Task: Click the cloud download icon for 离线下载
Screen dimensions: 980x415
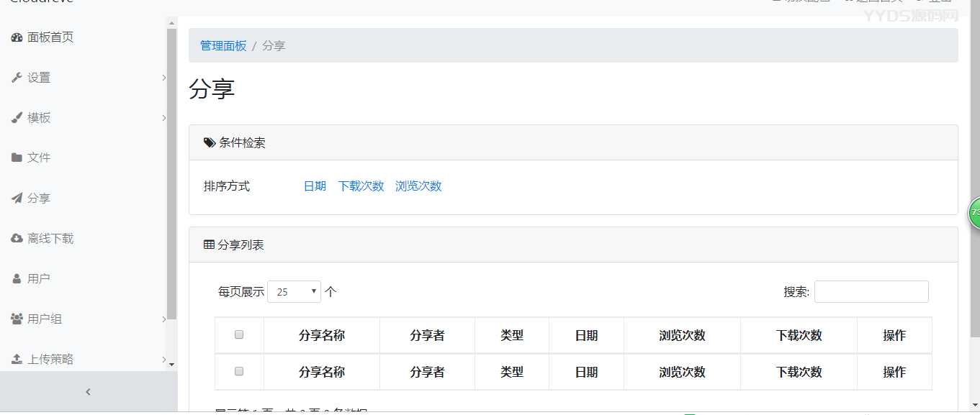Action: click(x=17, y=239)
